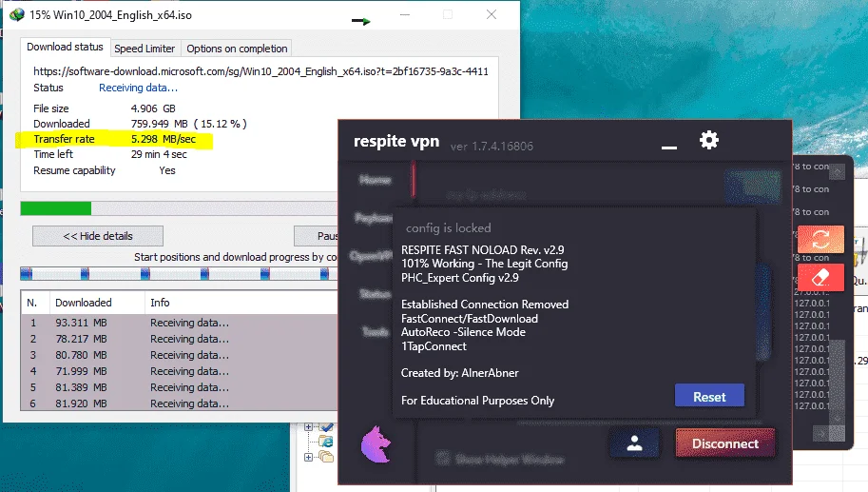Screen dimensions: 868x492
Task: Click the connection segments progress strip
Action: click(x=179, y=274)
